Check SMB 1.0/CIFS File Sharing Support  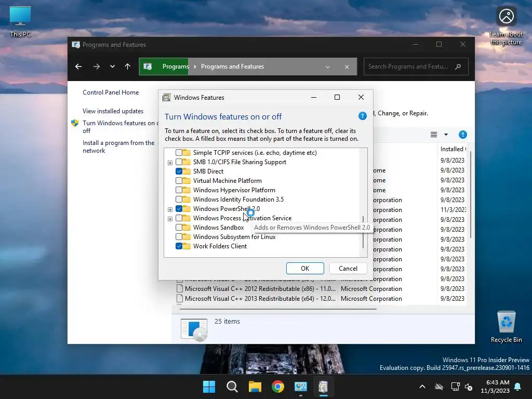tap(179, 162)
